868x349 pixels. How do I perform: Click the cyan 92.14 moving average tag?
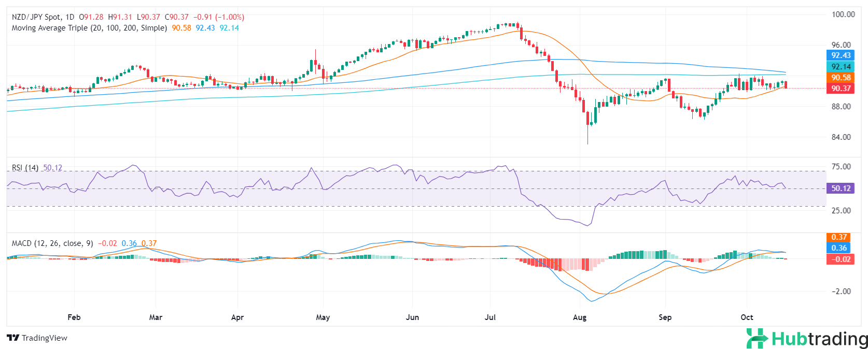point(841,67)
